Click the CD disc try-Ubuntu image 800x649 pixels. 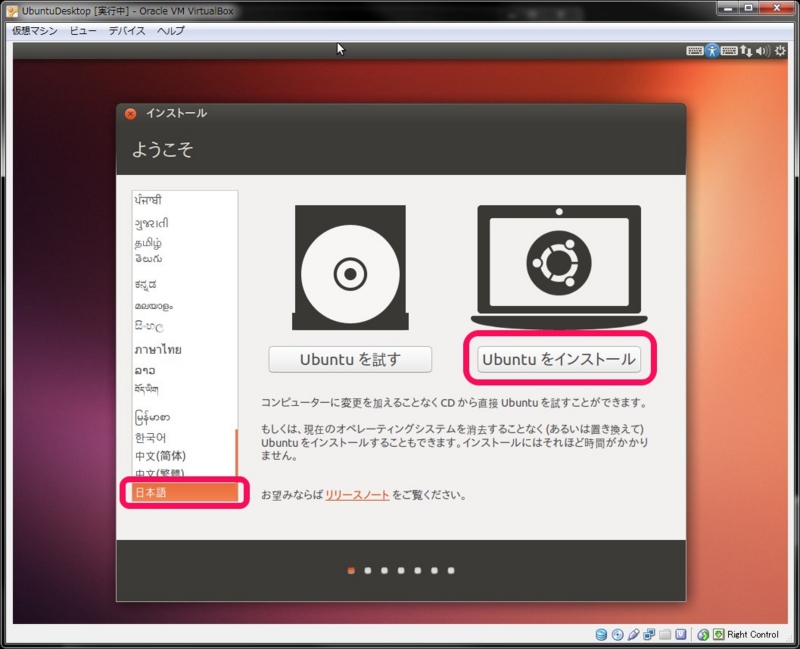pos(350,267)
